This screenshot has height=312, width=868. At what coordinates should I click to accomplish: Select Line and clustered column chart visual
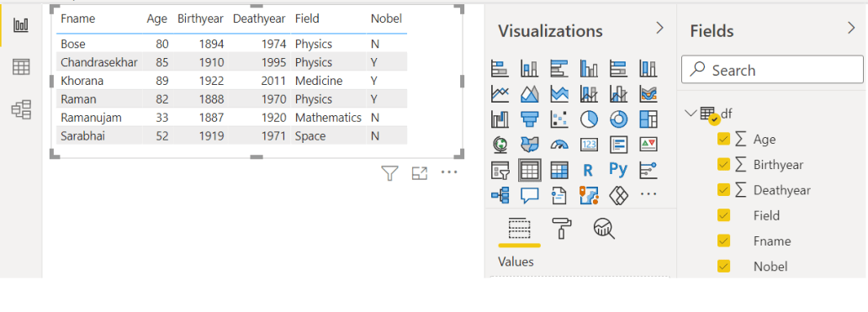click(x=618, y=94)
